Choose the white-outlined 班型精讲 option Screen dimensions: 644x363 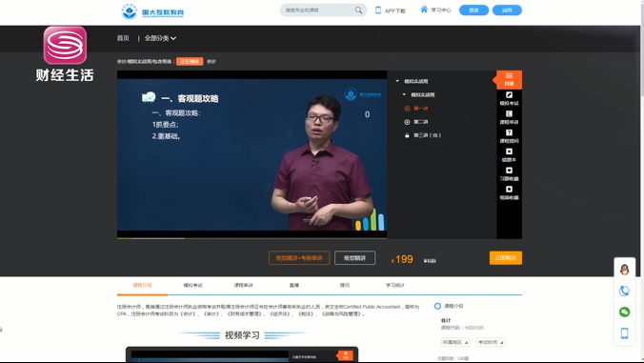354,258
